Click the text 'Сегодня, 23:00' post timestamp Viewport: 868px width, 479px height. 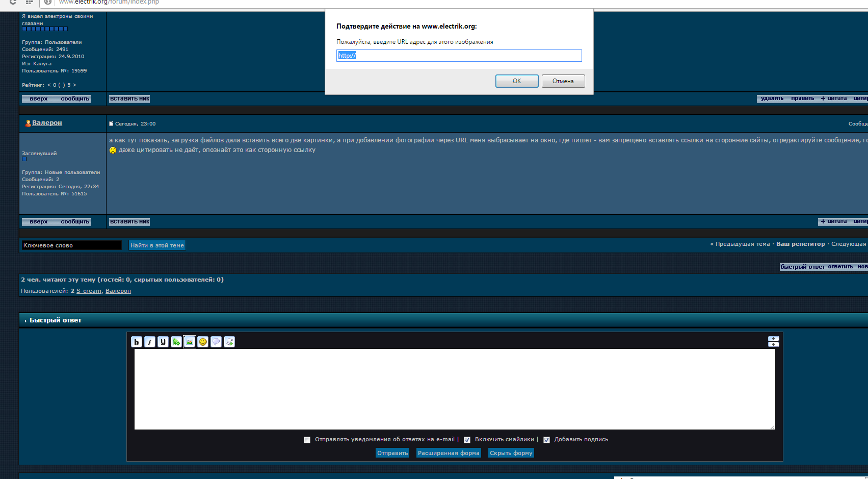[x=135, y=124]
